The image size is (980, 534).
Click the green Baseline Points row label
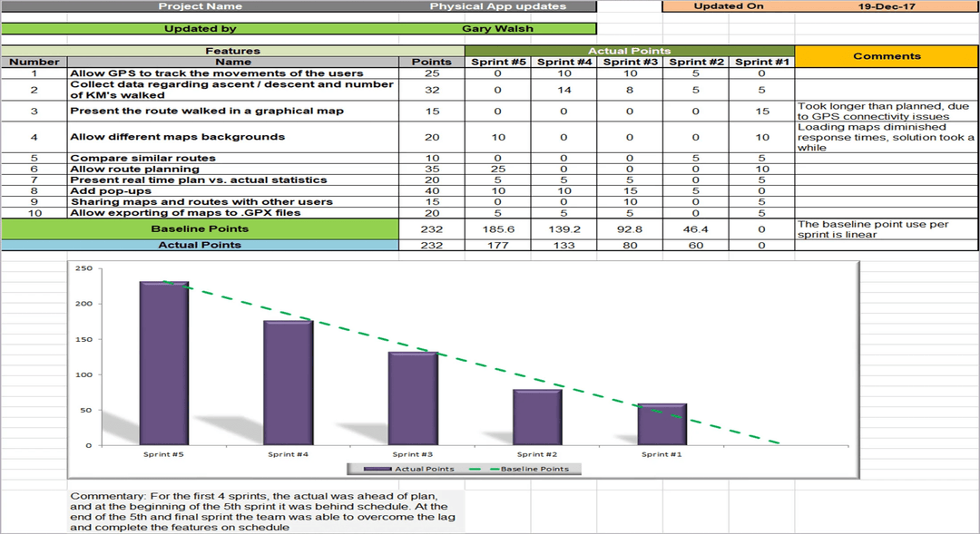click(200, 229)
